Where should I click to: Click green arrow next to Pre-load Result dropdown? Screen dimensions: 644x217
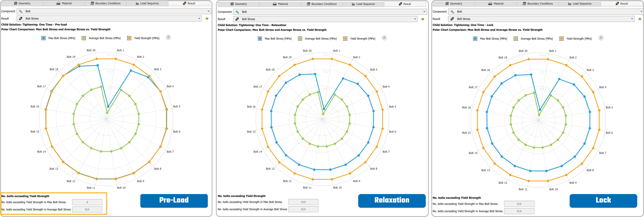point(207,19)
